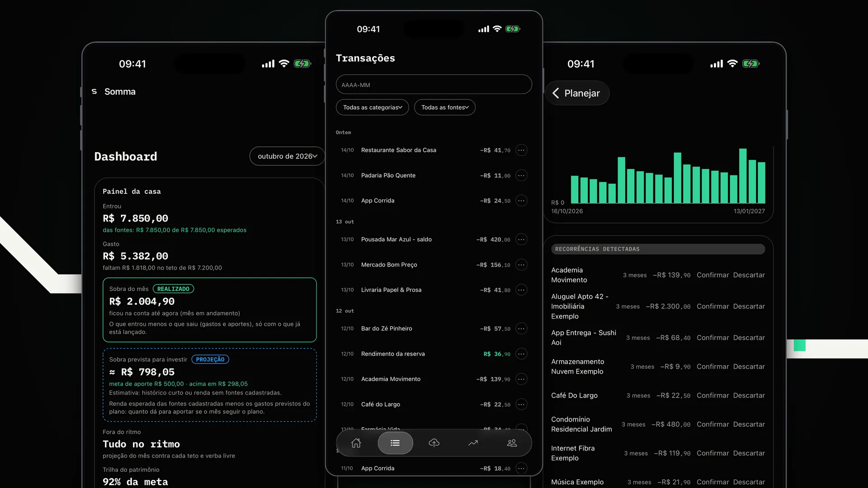The height and width of the screenshot is (488, 868).
Task: Select the transactions list icon in bottom navigation
Action: point(395,443)
